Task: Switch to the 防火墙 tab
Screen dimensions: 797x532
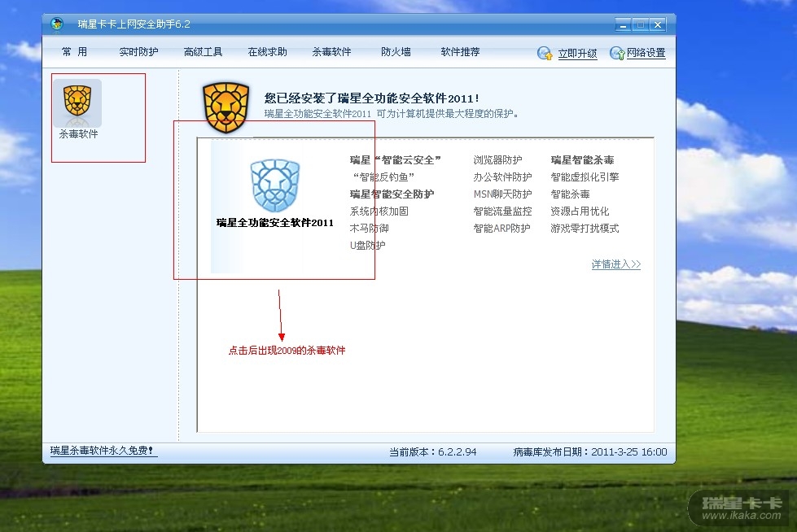Action: tap(396, 52)
